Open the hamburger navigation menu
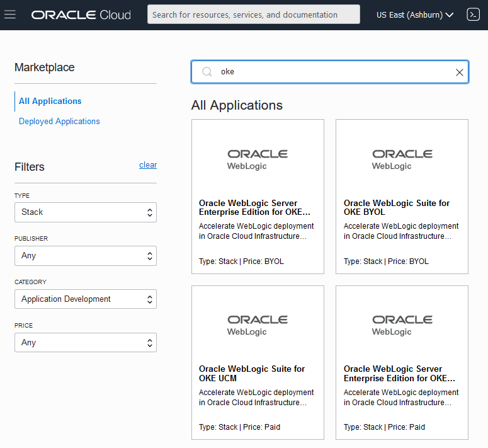 click(10, 14)
